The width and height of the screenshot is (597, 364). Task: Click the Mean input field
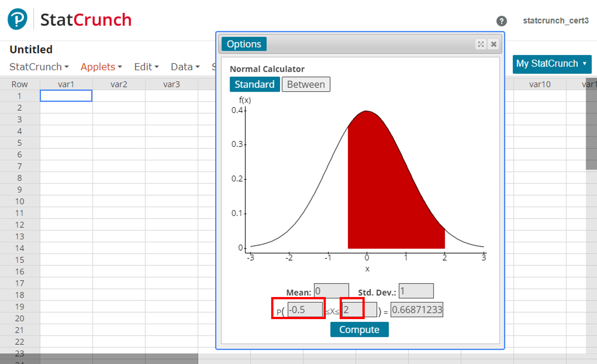[x=331, y=291]
